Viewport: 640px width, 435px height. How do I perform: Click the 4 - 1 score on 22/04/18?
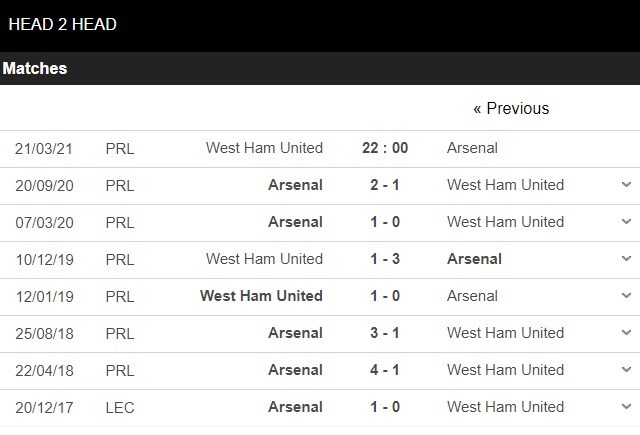click(385, 370)
